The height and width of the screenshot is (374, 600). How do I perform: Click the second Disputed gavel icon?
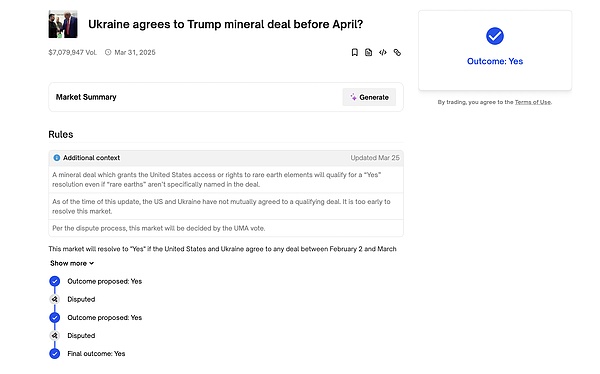(x=55, y=336)
